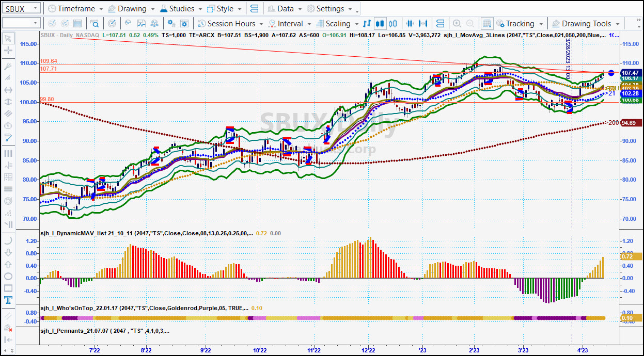Screen dimensions: 644x356
Task: Select the pointer tool in the left toolbar
Action: (x=8, y=38)
